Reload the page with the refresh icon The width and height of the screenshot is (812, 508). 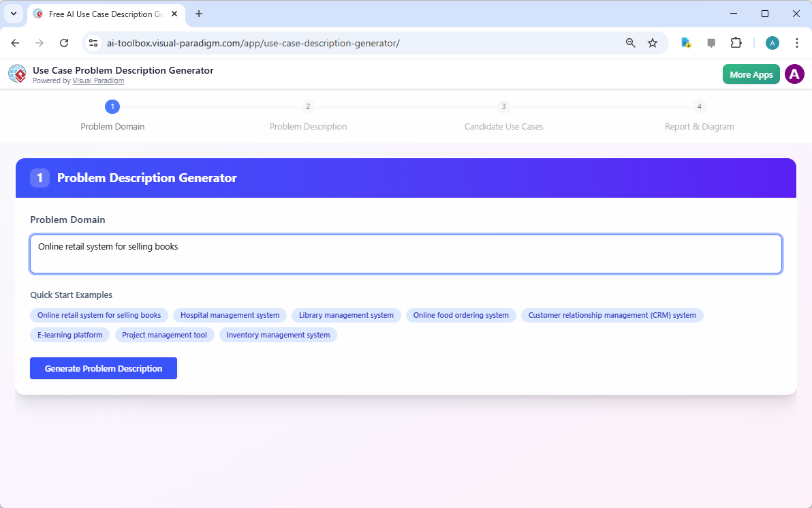coord(64,42)
